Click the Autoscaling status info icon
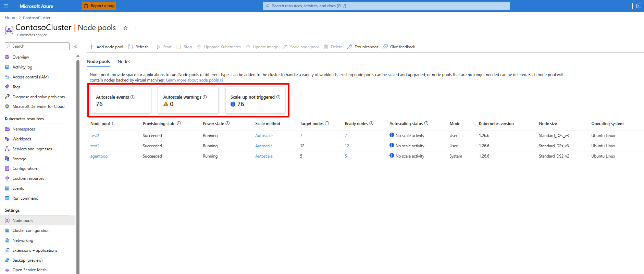The width and height of the screenshot is (644, 274). pyautogui.click(x=426, y=123)
